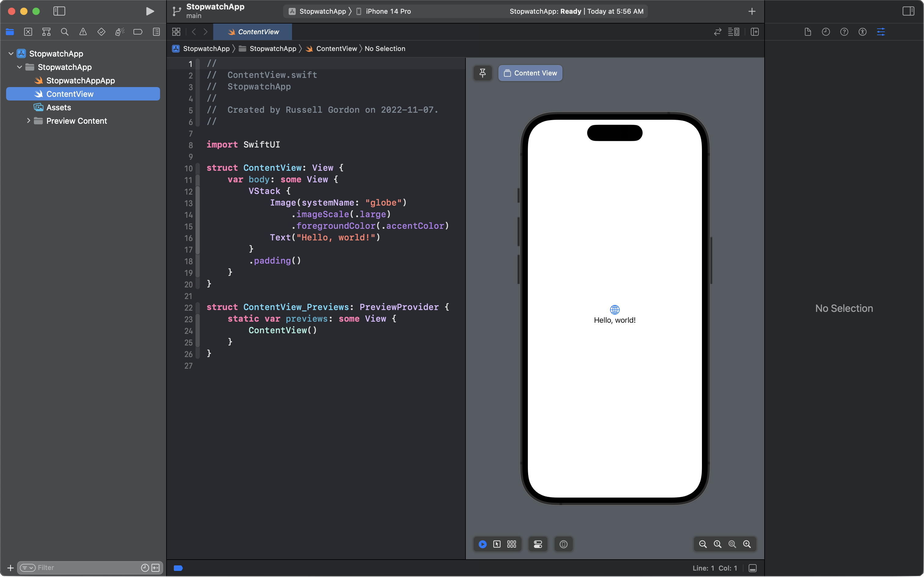Open the Attributes inspector tab

click(881, 32)
